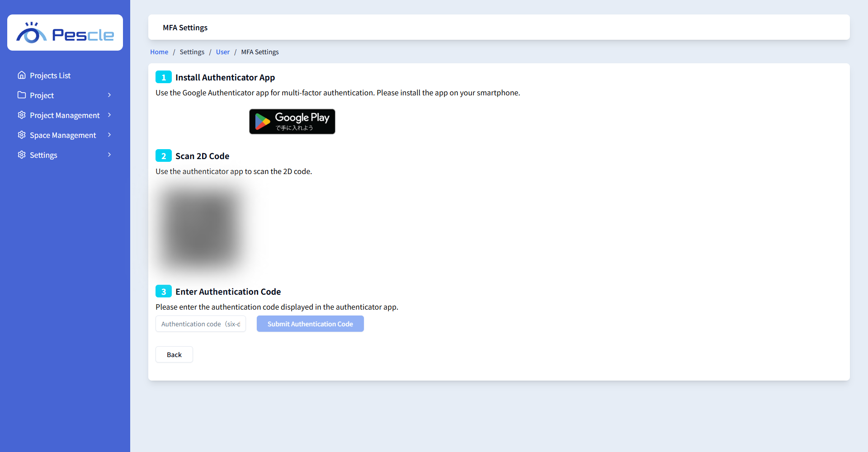Screen dimensions: 868x452
Task: Click the Back button
Action: pyautogui.click(x=174, y=354)
